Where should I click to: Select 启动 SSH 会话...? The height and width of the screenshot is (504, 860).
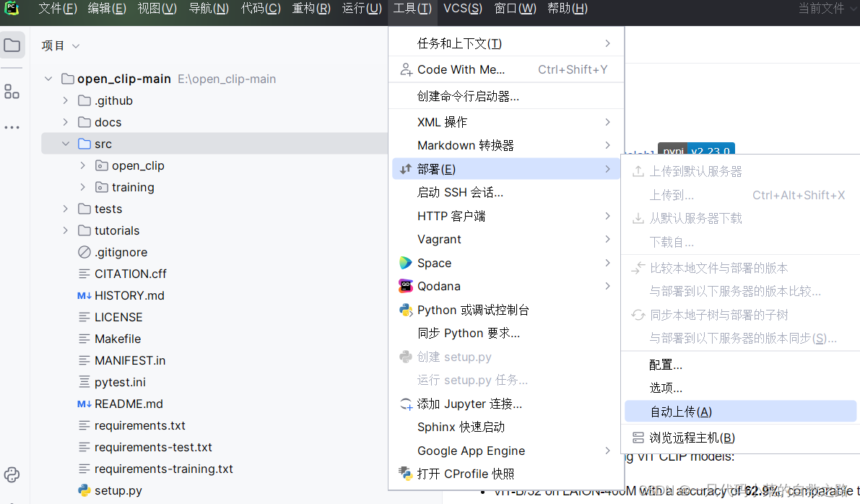506,193
